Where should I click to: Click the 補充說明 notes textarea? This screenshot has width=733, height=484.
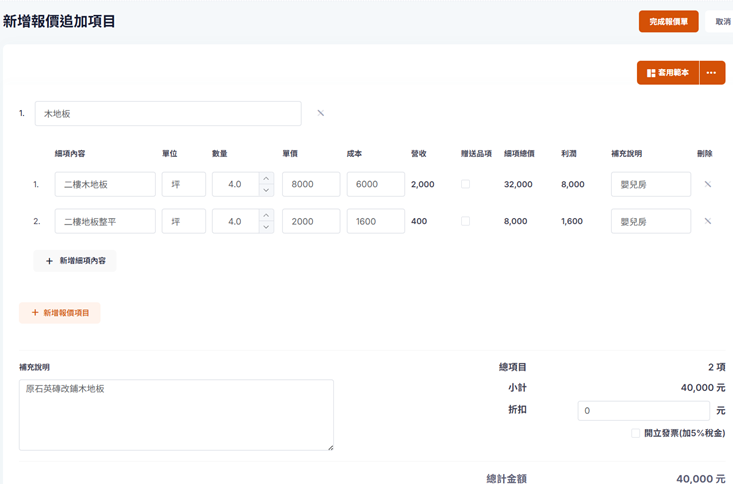[176, 414]
